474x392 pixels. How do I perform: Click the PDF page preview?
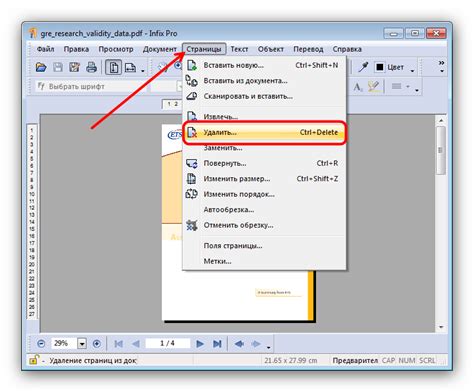coord(238,223)
